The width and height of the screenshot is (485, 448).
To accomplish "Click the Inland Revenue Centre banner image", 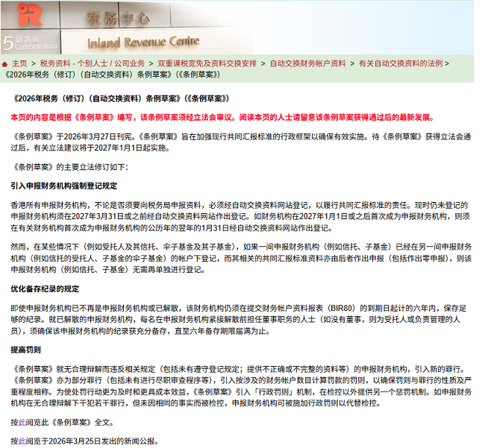I will click(143, 41).
